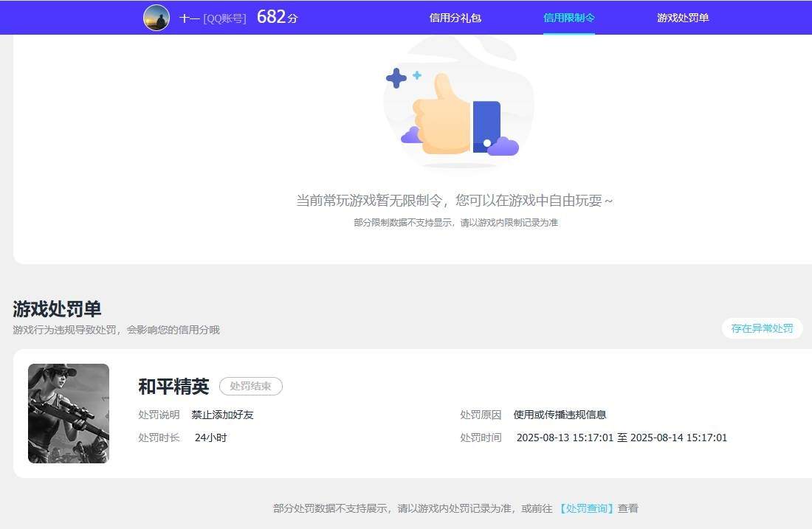Open the 处罚查询 link
The image size is (812, 529).
tap(585, 508)
